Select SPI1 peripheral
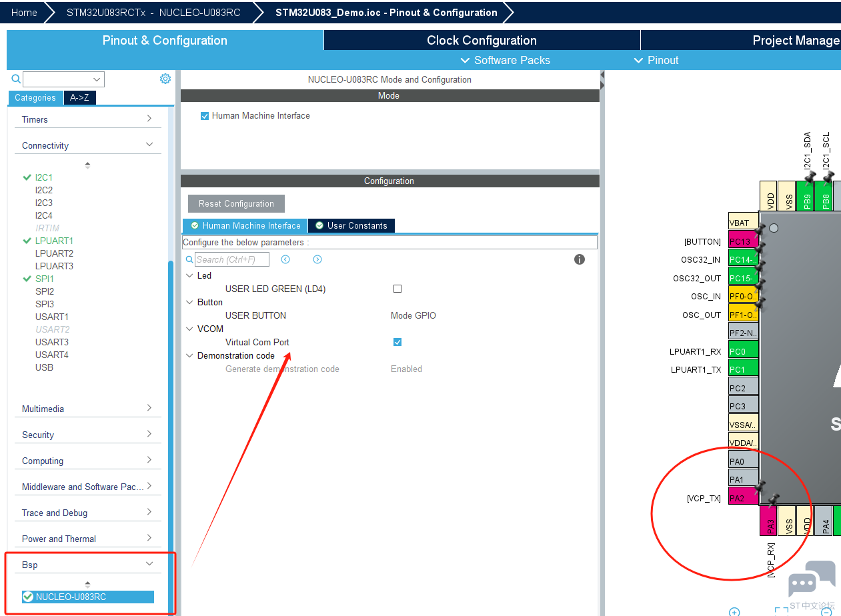This screenshot has width=841, height=616. tap(45, 279)
